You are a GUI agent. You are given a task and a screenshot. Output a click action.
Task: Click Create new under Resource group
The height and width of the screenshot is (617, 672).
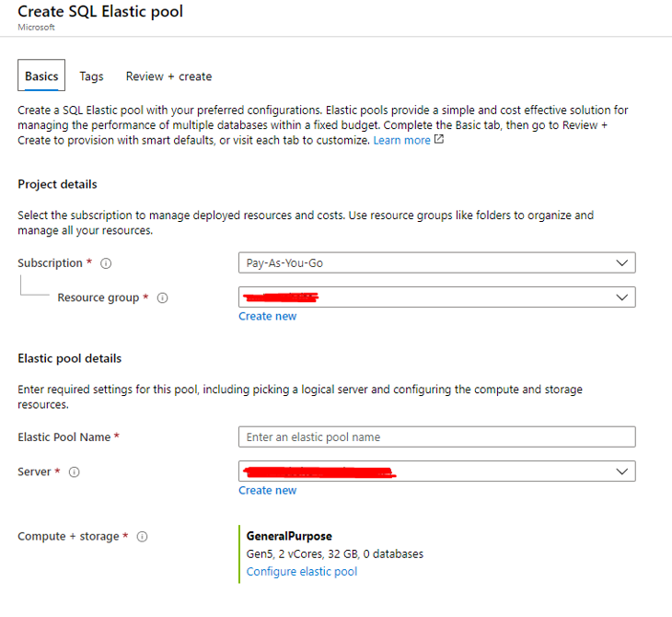267,316
